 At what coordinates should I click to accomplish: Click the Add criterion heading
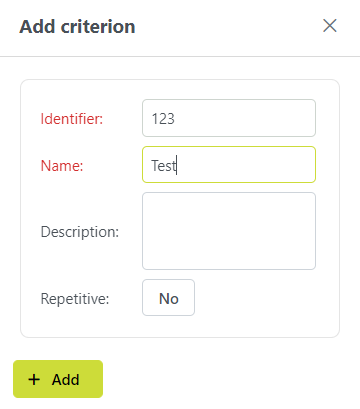click(77, 26)
